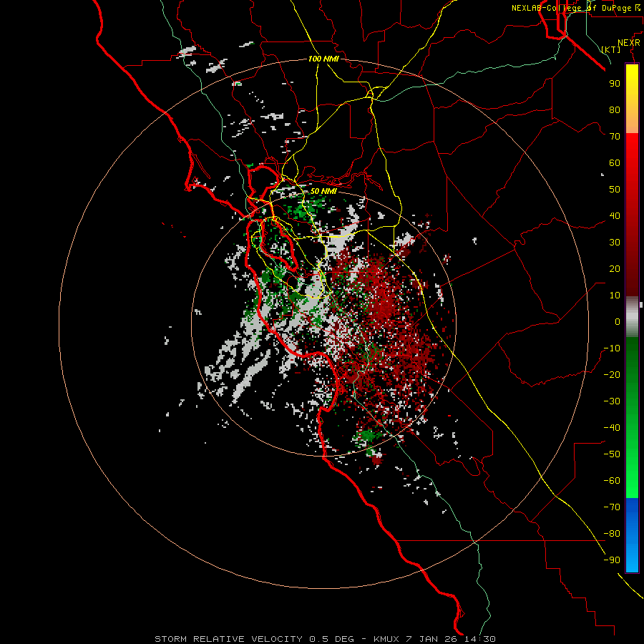
Task: Click the -70 label on the velocity scale
Action: coord(612,507)
